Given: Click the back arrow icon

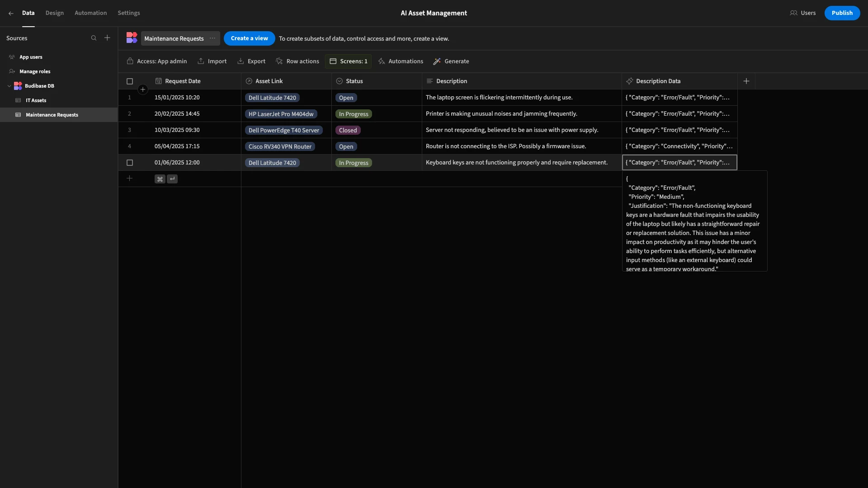Looking at the screenshot, I should [11, 13].
